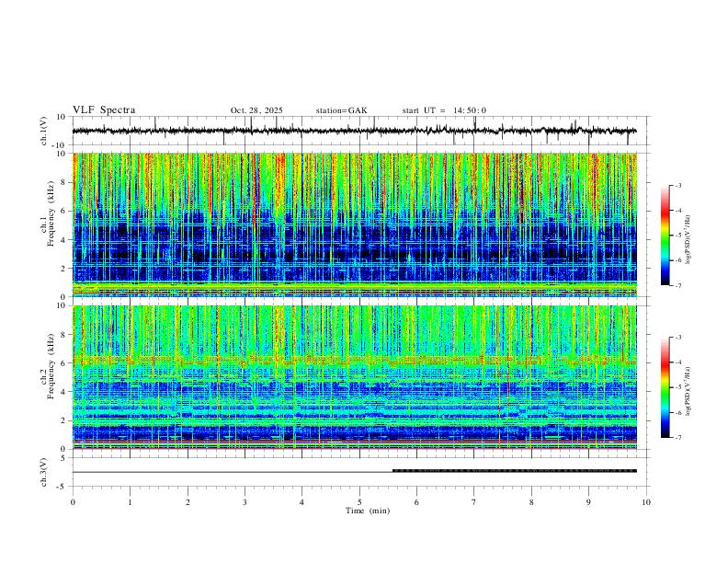Click the thin flat ch.3 trace line
728x563 pixels.
coord(233,472)
